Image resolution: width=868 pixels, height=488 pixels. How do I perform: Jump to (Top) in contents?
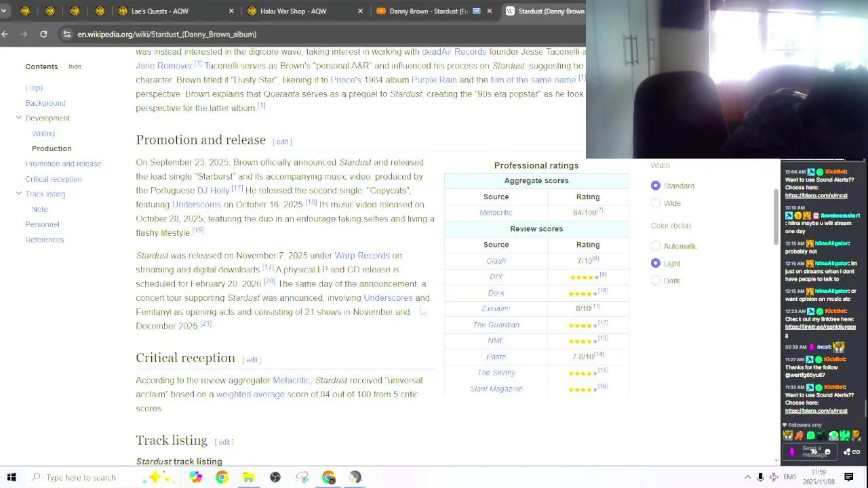(x=34, y=88)
